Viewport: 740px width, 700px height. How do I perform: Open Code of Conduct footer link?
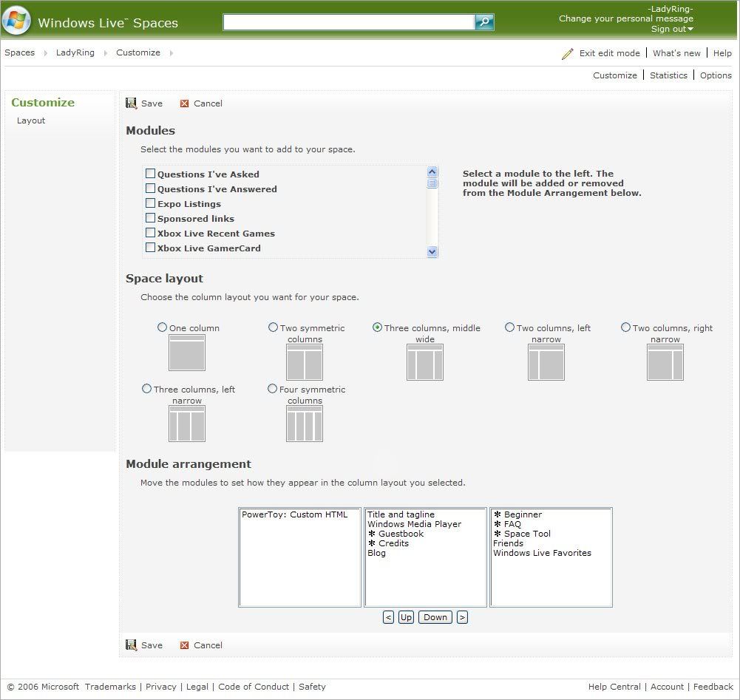tap(254, 686)
